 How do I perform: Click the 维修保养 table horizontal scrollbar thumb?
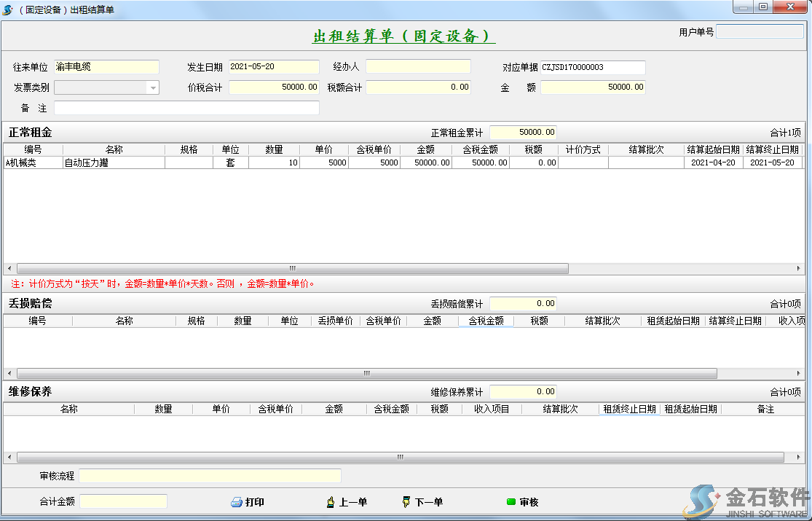(399, 458)
